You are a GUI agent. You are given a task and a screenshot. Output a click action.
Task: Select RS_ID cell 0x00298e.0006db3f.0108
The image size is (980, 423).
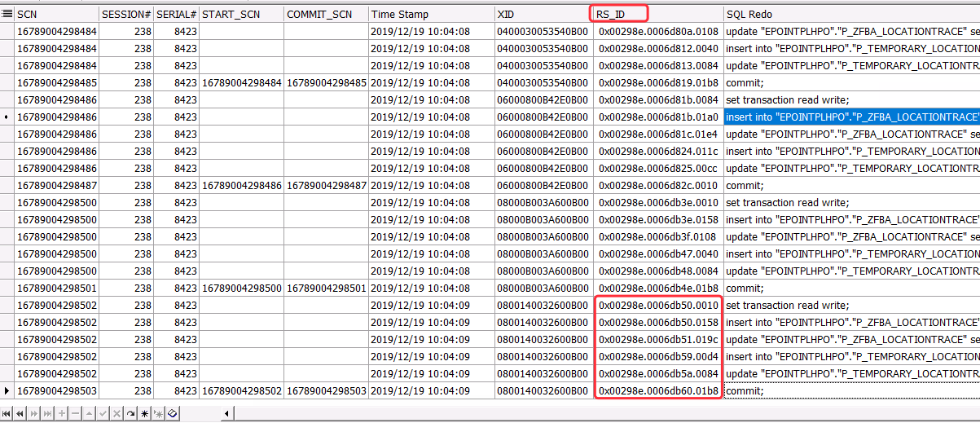[x=658, y=236]
